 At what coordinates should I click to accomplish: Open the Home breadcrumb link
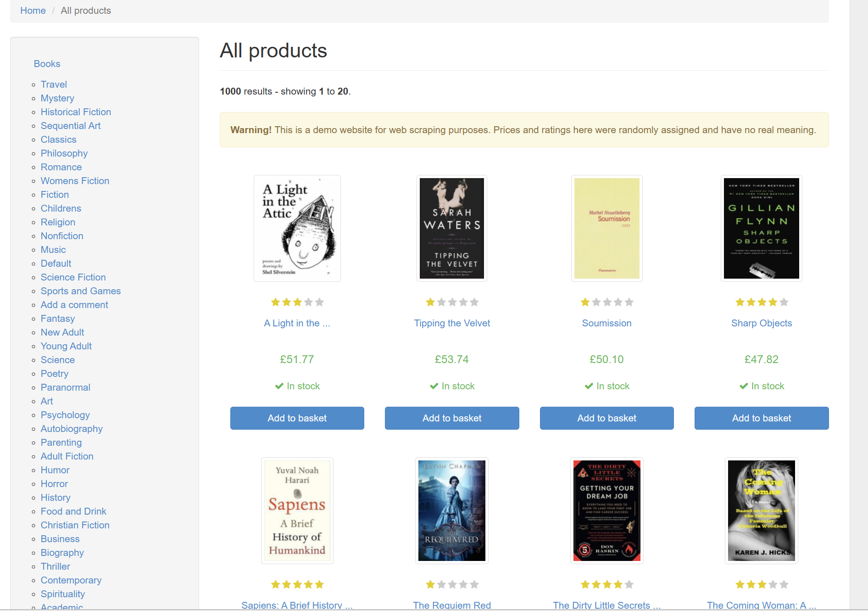point(33,11)
